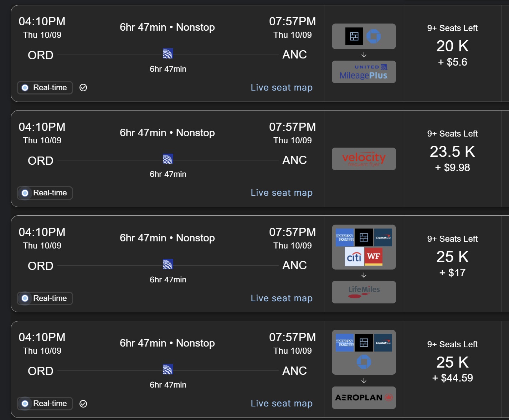Click the United airline icon on the third flight
The image size is (509, 420).
tap(168, 264)
